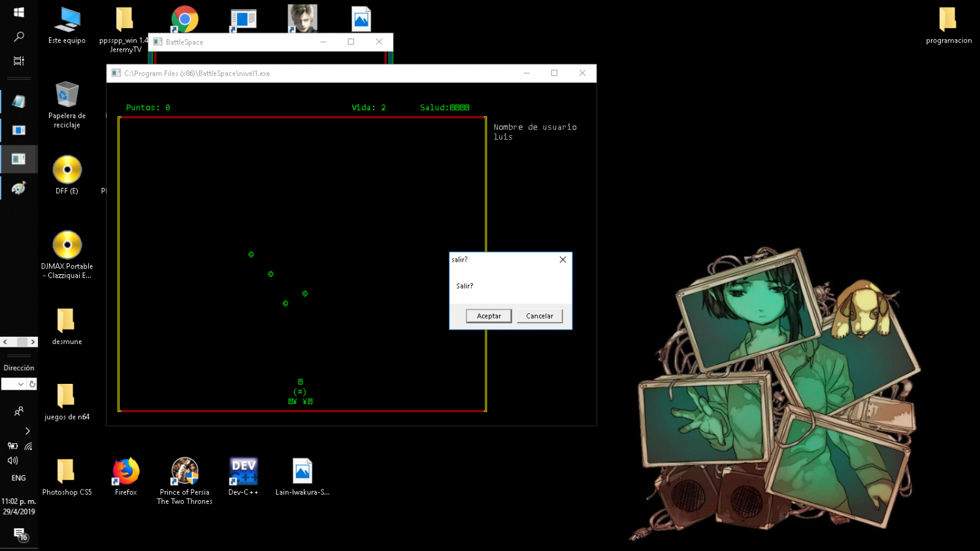Open the Photoshop CS5 folder

[x=67, y=477]
